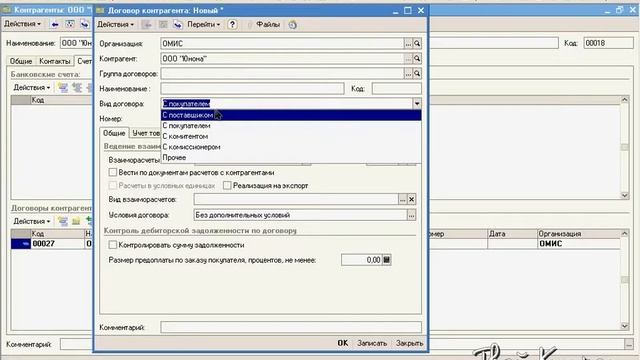Viewport: 640px width, 360px height.
Task: Select Прочее in the dropdown list
Action: 291,158
